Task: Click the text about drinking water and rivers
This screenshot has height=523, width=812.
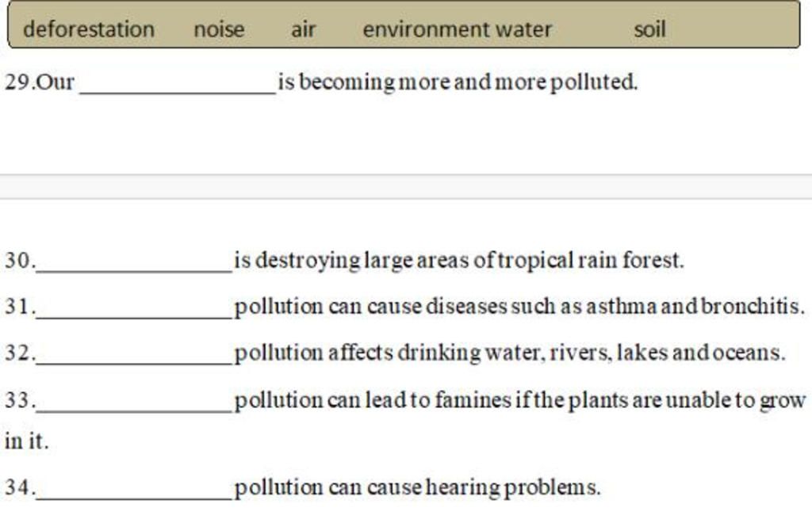Action: point(510,353)
